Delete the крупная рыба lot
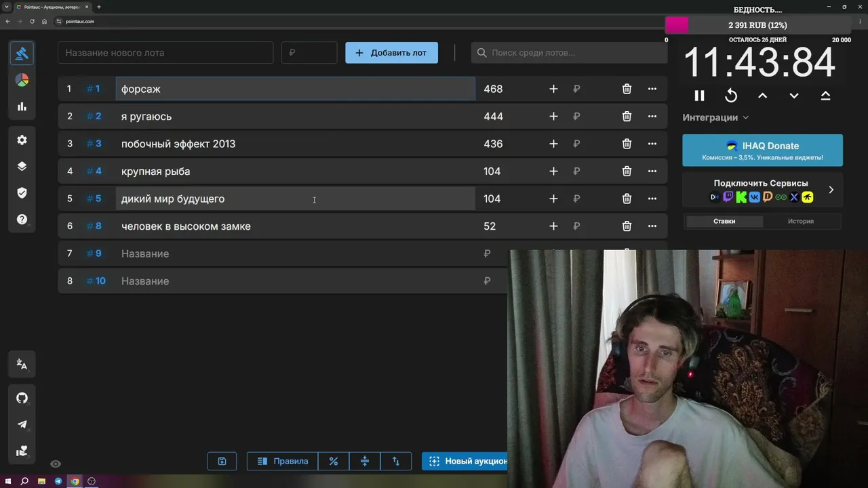 pos(627,171)
